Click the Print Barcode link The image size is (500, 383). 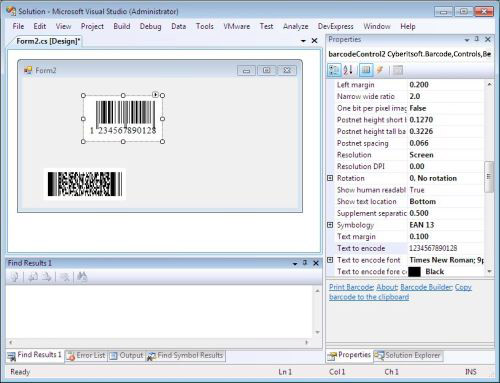coord(351,287)
